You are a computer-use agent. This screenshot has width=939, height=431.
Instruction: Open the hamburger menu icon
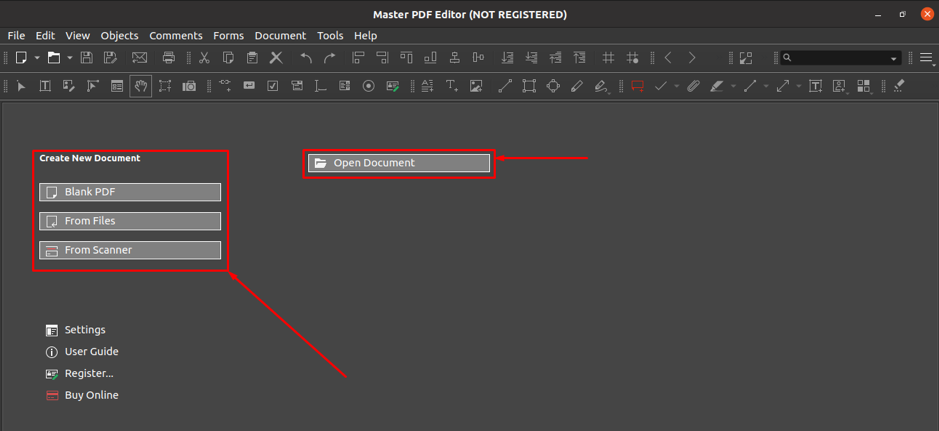click(x=926, y=57)
